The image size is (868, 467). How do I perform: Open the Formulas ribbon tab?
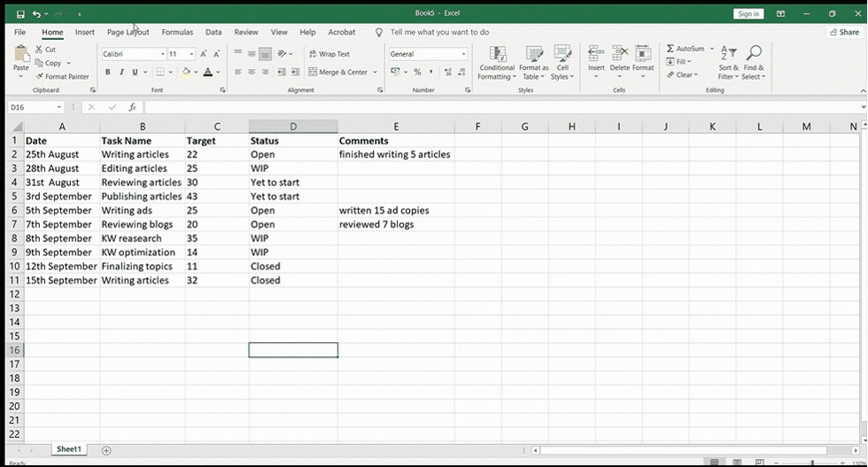coord(177,32)
